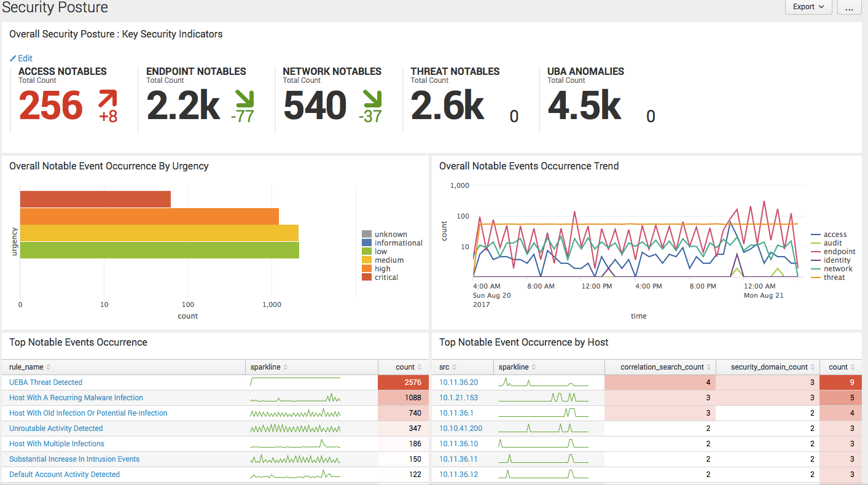Open Default Account Activity Detected details

point(63,474)
